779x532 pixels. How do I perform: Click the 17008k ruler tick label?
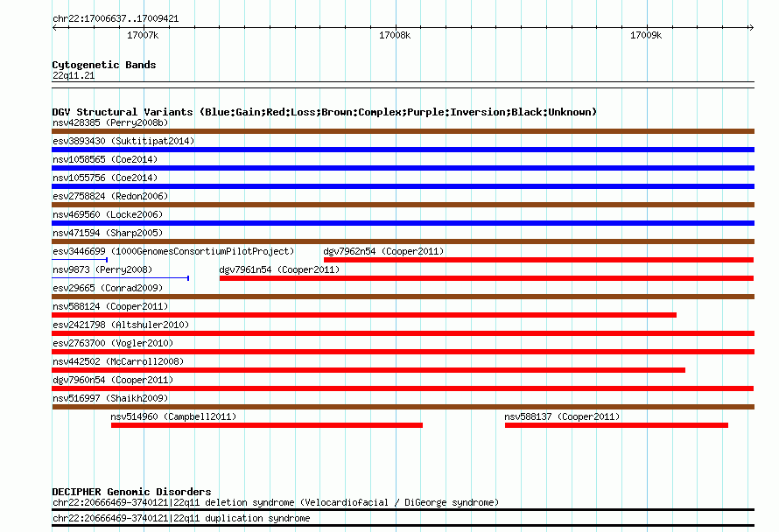click(395, 35)
